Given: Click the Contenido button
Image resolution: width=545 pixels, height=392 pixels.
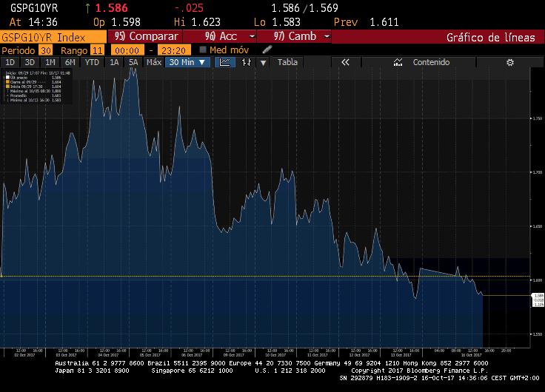Looking at the screenshot, I should [419, 62].
